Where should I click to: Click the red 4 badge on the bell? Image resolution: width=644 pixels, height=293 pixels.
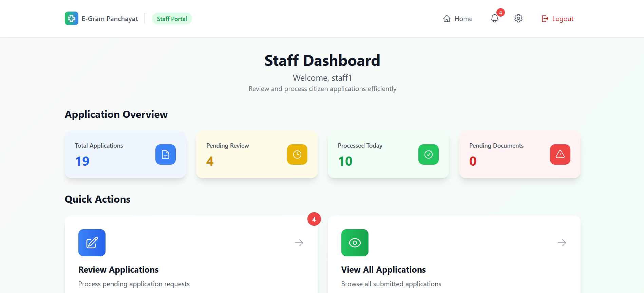[500, 13]
